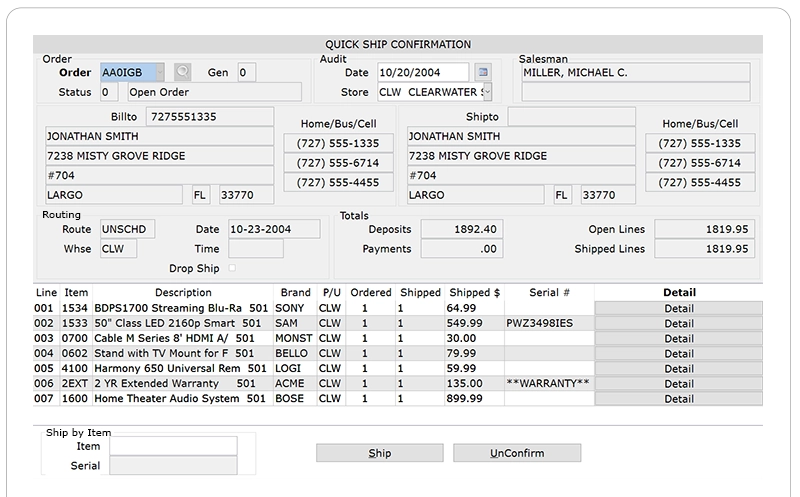The height and width of the screenshot is (497, 800).
Task: Enable the Drop Ship checkbox
Action: 233,268
